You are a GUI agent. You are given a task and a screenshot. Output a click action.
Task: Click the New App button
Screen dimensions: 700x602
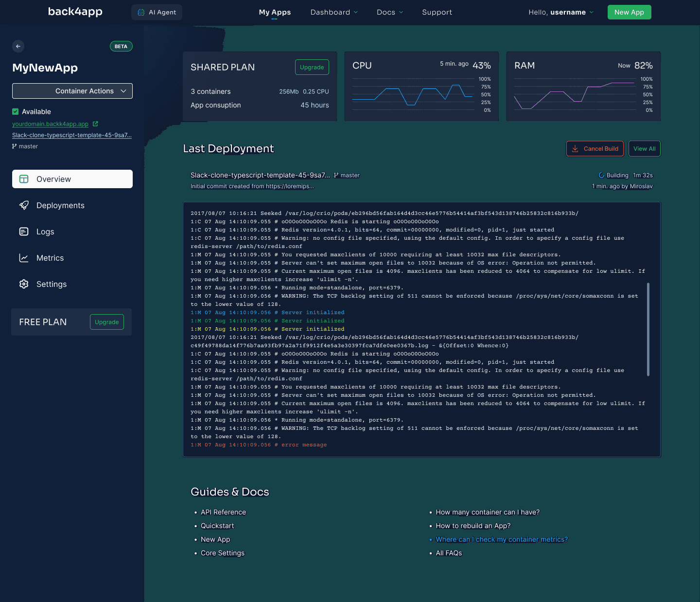point(629,12)
